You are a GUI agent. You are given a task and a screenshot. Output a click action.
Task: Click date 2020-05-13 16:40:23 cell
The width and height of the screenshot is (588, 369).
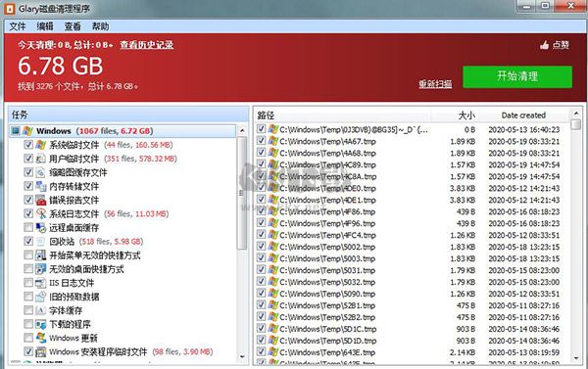click(524, 129)
